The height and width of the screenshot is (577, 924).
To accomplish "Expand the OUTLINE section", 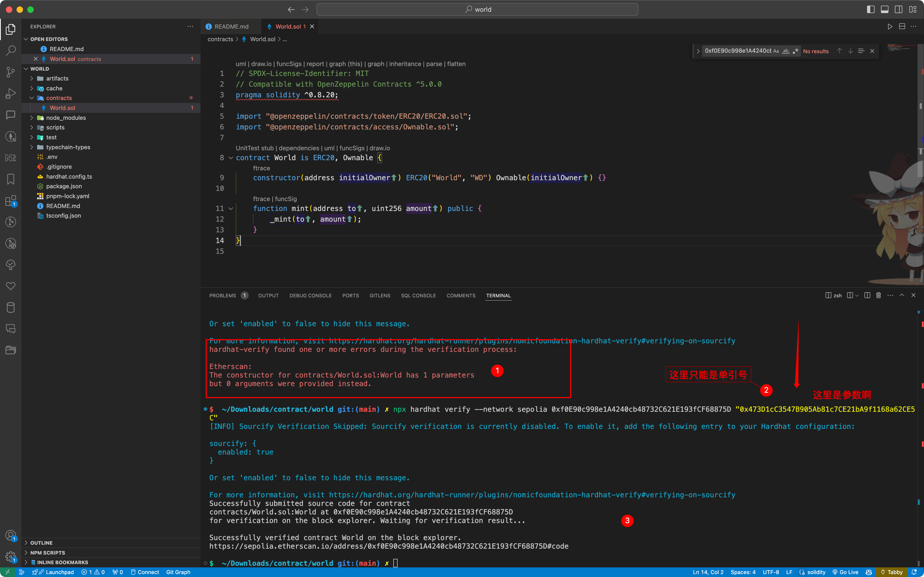I will coord(26,543).
